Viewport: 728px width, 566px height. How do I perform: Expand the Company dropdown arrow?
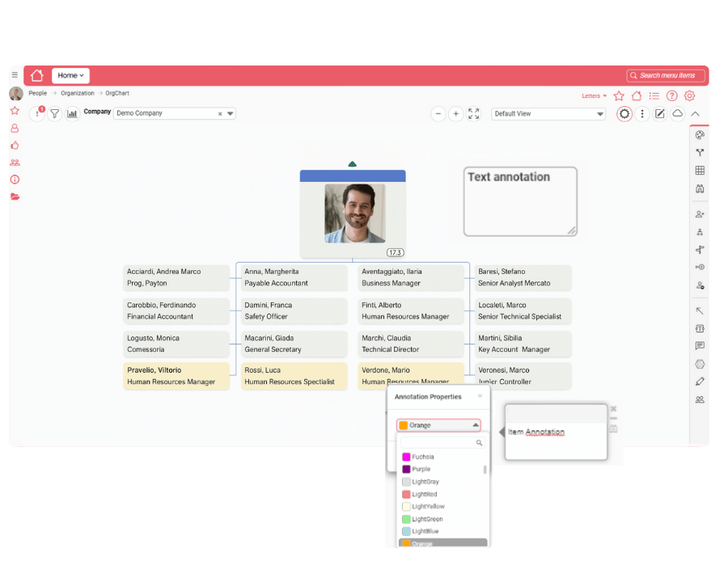pos(231,114)
